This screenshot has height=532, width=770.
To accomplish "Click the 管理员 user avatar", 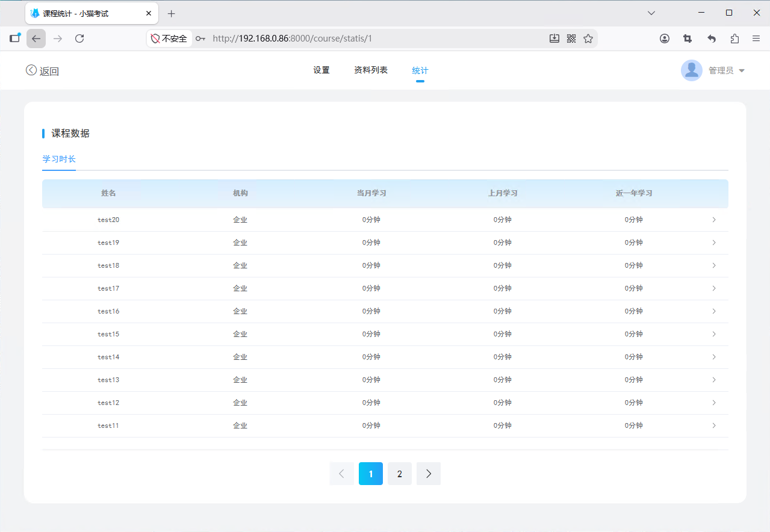I will 692,70.
